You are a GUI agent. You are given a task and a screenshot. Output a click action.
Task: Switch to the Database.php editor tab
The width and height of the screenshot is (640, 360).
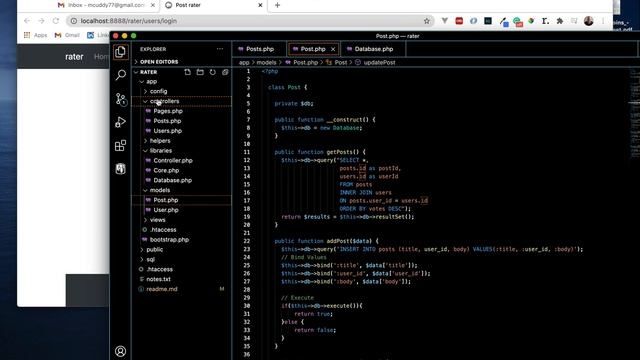pyautogui.click(x=373, y=49)
